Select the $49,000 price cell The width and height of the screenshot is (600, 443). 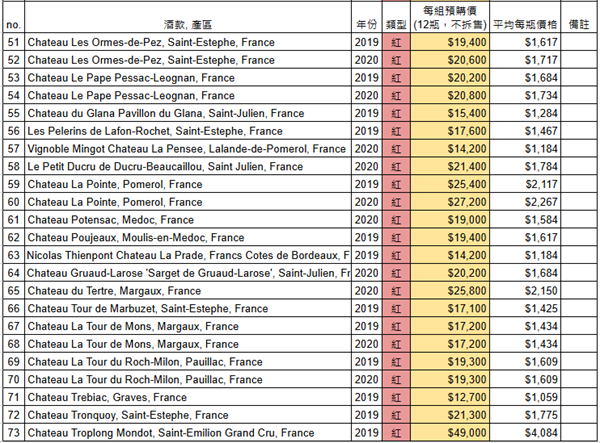(x=450, y=433)
